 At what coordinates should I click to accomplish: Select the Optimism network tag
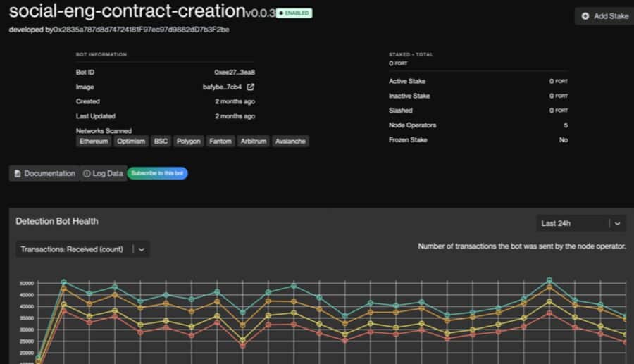click(131, 142)
